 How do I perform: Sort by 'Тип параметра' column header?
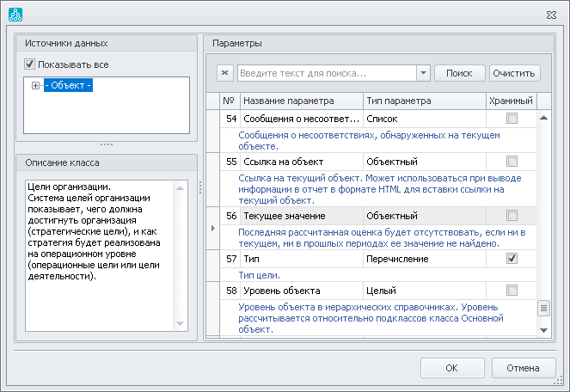coord(424,101)
